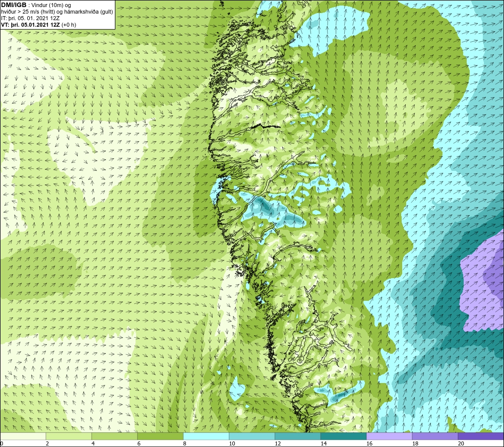
Task: Click the hvitt og hámarkshviða (gult) gust text line
Action: click(x=56, y=12)
